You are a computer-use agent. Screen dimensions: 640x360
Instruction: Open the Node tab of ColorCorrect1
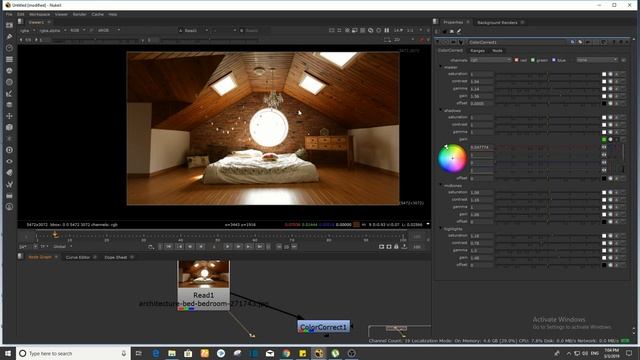click(497, 51)
